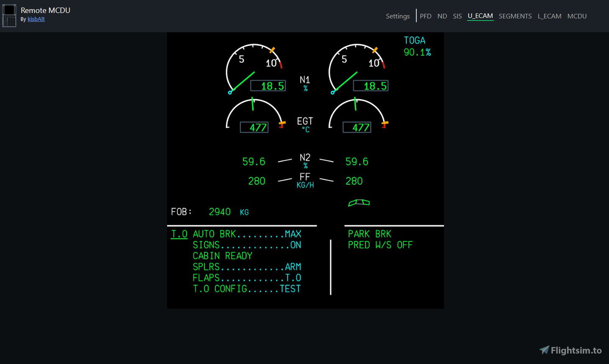Image resolution: width=609 pixels, height=364 pixels.
Task: Click the FOB fuel quantity readout
Action: pyautogui.click(x=219, y=212)
